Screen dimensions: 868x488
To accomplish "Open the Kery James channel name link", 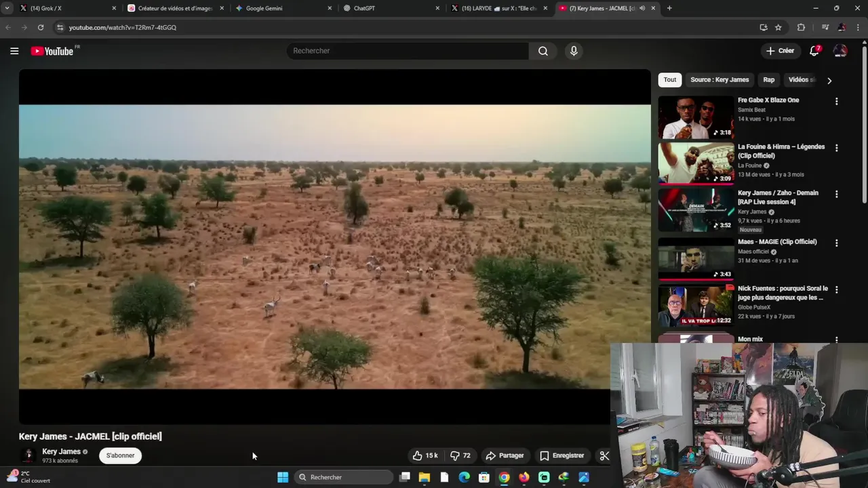I will pos(61,451).
